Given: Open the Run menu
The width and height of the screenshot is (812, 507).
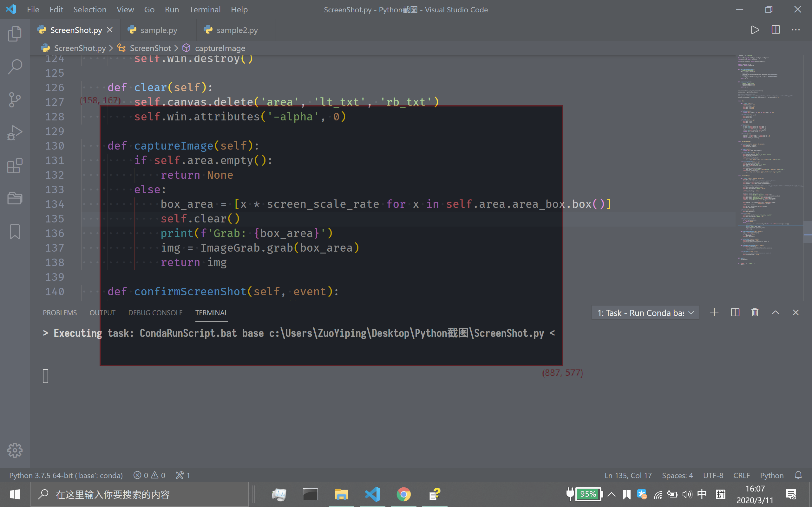Looking at the screenshot, I should (172, 10).
